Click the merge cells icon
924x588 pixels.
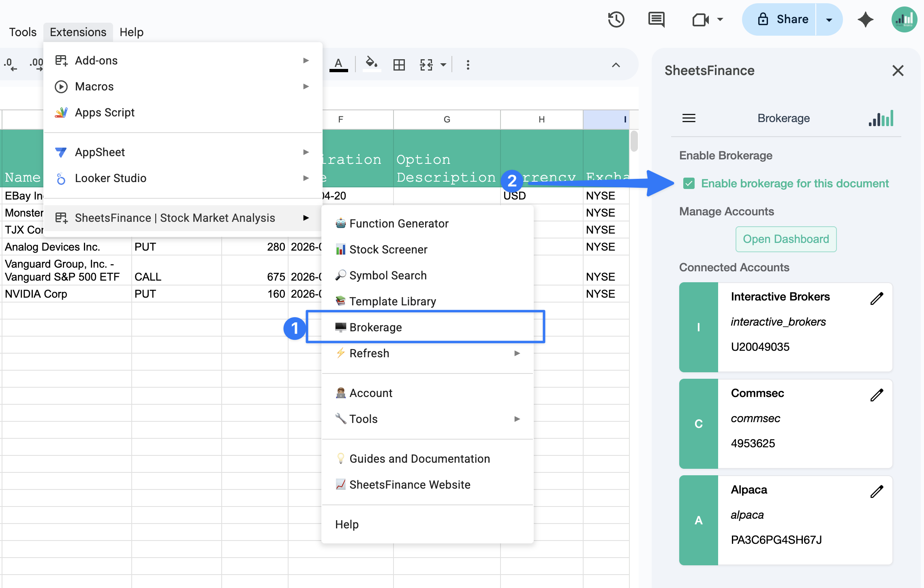pyautogui.click(x=426, y=65)
